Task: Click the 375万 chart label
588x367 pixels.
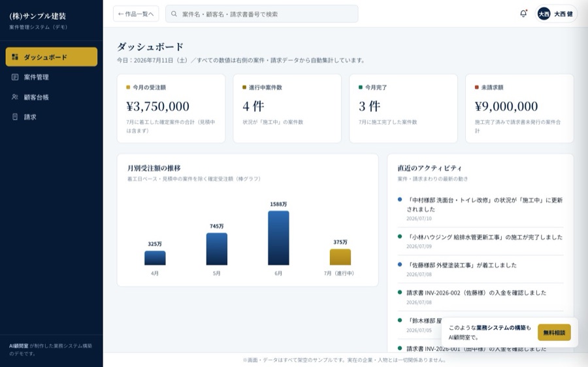Action: coord(340,242)
